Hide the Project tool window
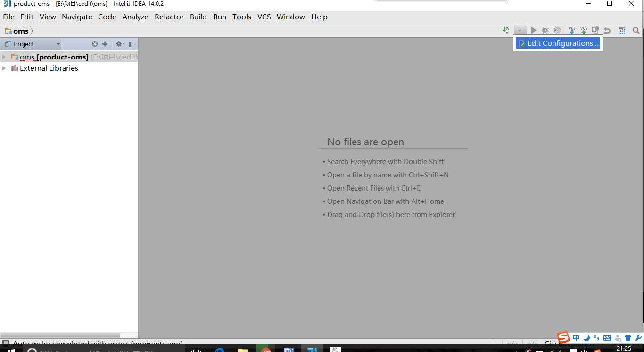This screenshot has width=644, height=352. click(132, 44)
